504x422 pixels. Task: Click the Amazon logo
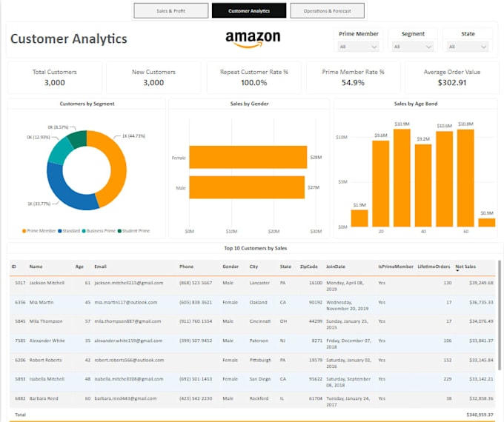253,39
